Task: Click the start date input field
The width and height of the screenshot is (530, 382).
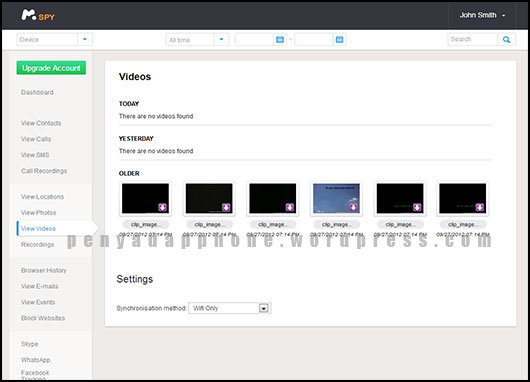Action: [x=255, y=40]
